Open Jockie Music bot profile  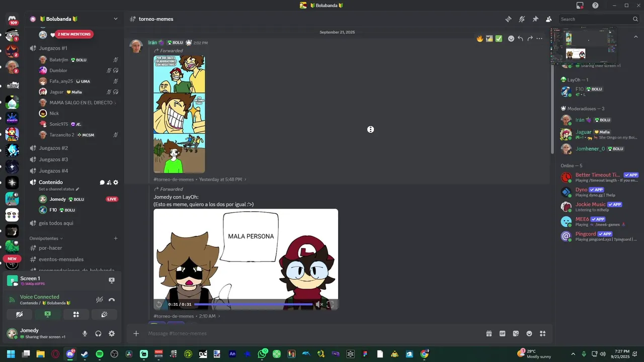point(599,207)
